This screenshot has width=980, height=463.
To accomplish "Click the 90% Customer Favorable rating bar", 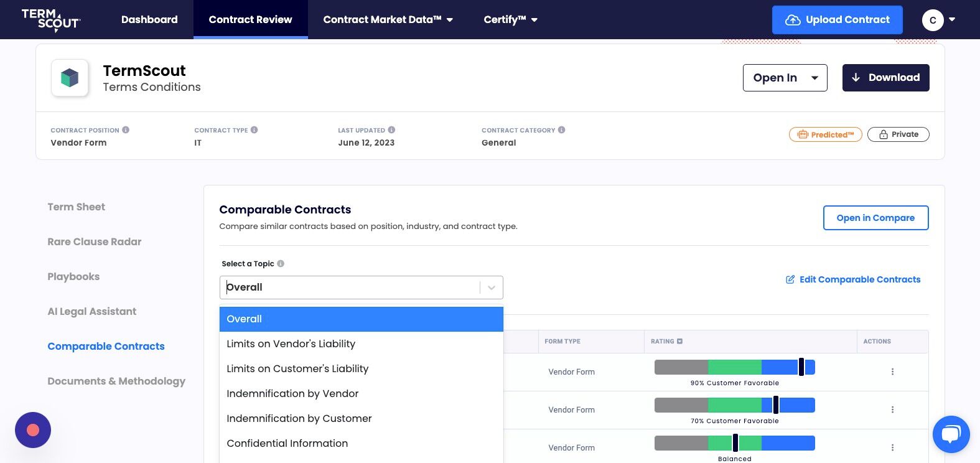I will click(735, 367).
